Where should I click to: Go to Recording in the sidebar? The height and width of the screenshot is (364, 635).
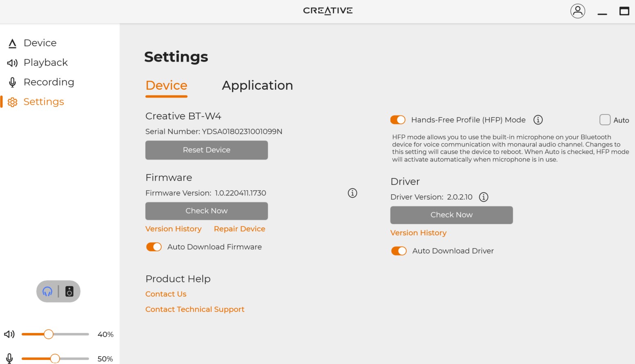point(49,82)
